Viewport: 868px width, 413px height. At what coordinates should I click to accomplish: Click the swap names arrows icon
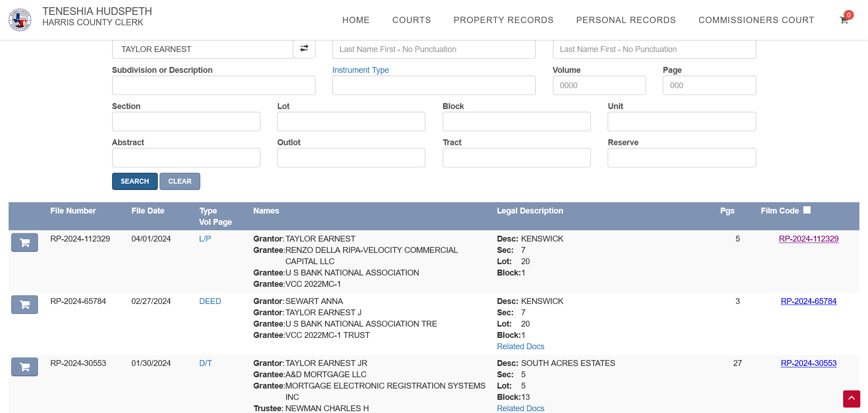click(x=304, y=48)
